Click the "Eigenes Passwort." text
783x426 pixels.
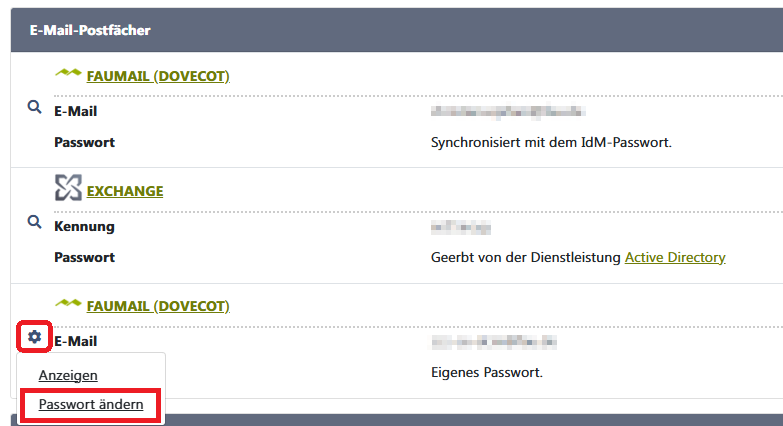(486, 372)
